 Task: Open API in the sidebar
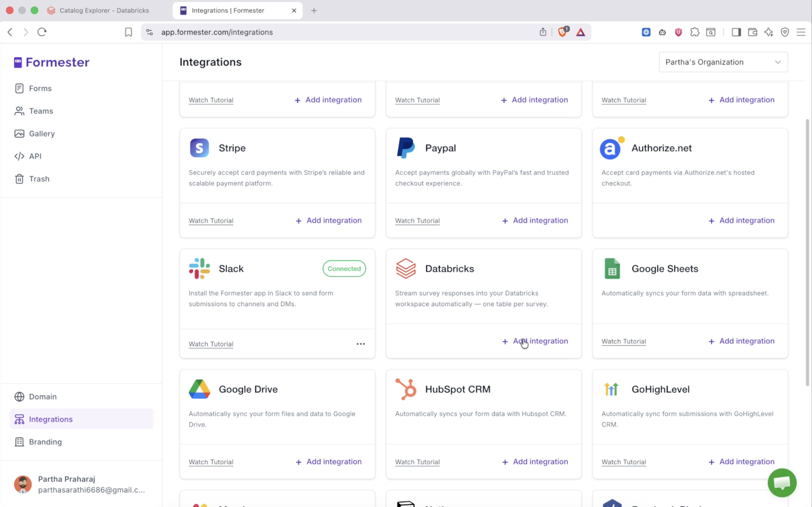tap(28, 156)
